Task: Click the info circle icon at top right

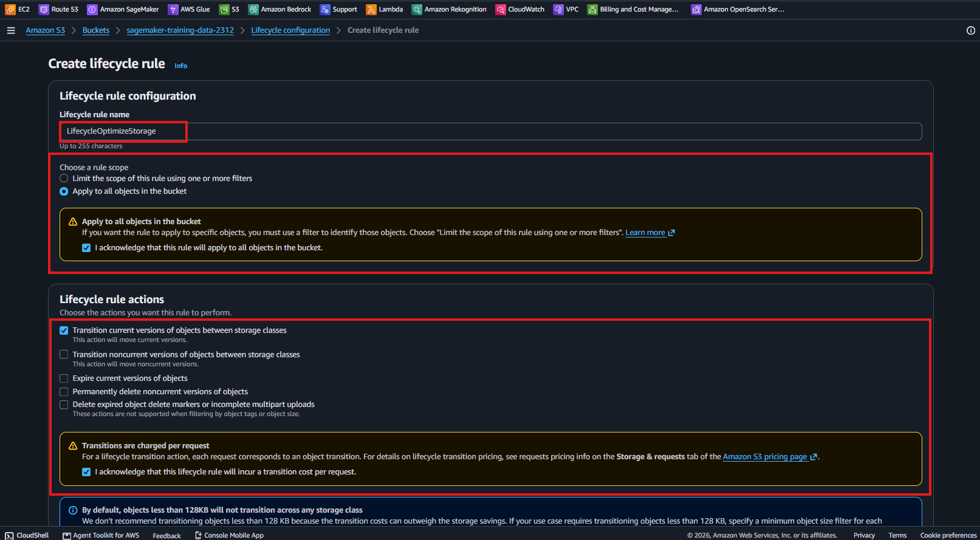Action: click(x=971, y=30)
